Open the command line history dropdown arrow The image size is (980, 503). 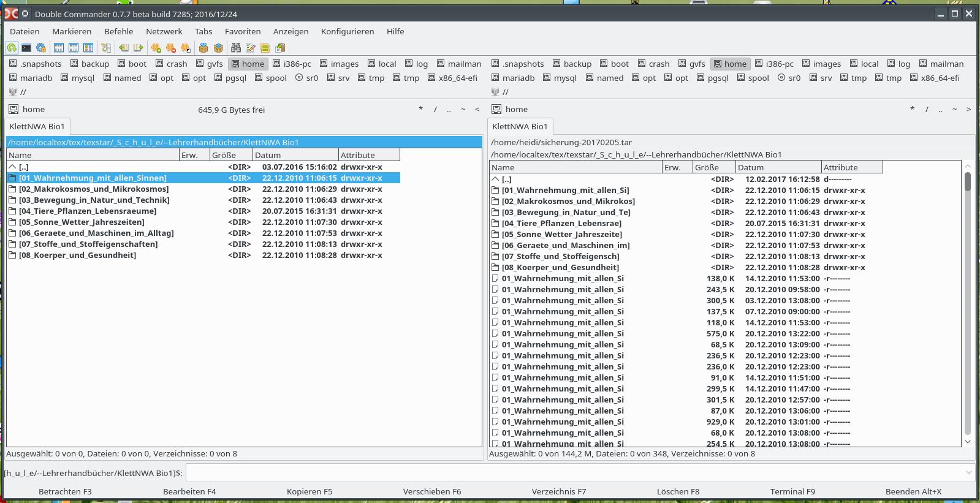(968, 472)
